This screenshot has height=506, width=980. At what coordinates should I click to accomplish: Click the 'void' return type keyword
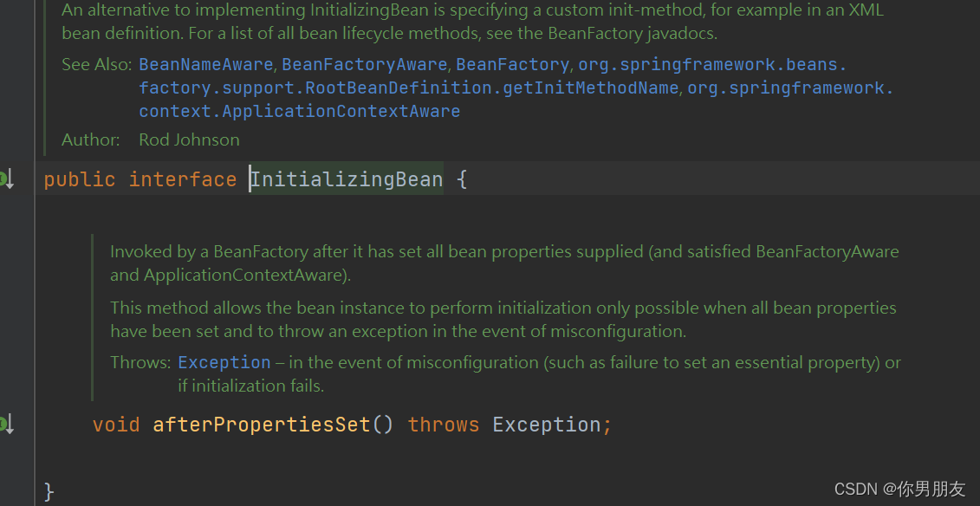116,425
